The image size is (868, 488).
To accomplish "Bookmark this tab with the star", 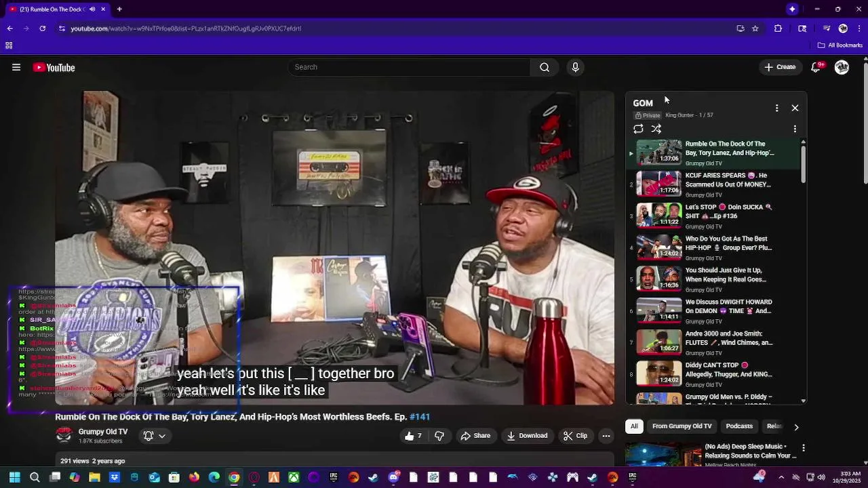I will click(755, 28).
